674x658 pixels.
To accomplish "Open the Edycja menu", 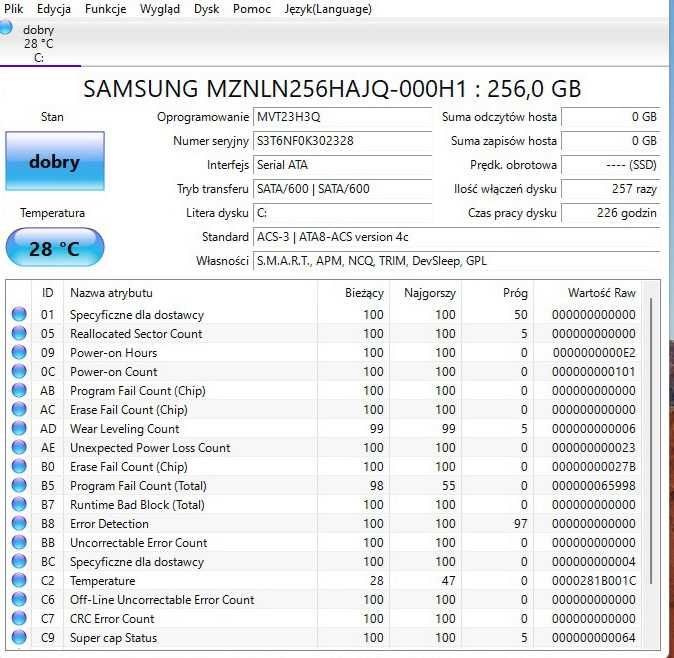I will click(54, 9).
